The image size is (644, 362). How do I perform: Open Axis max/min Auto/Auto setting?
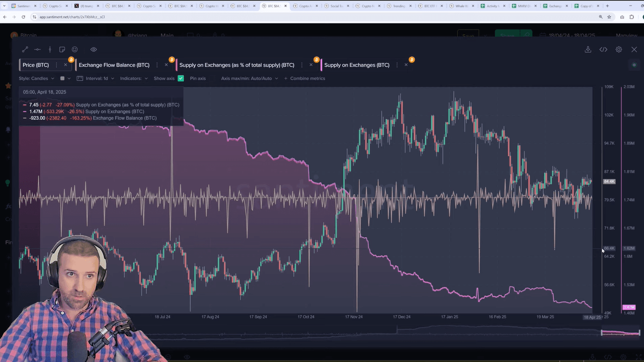coord(249,78)
